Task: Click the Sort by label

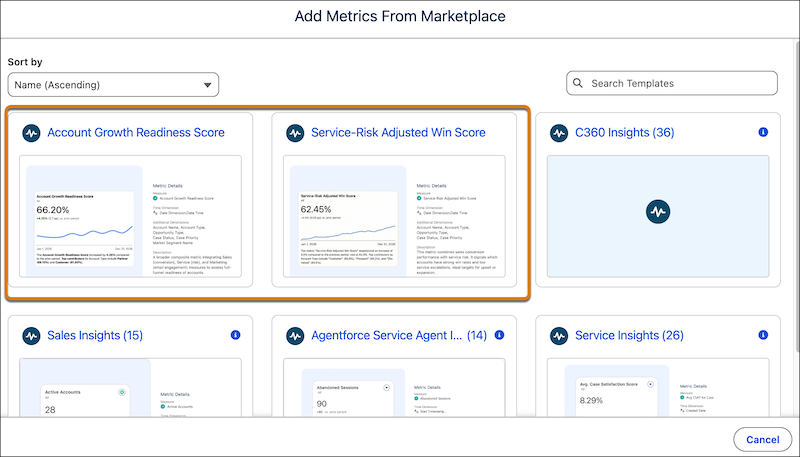Action: coord(25,62)
